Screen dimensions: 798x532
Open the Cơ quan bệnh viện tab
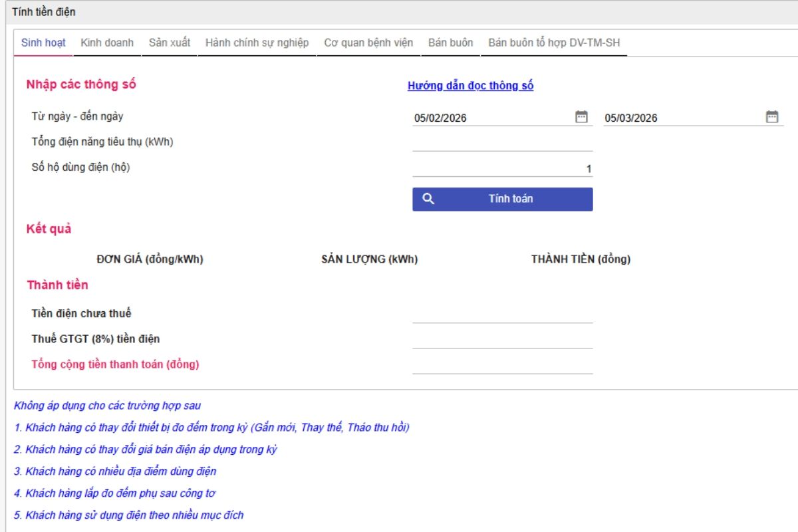[x=368, y=43]
